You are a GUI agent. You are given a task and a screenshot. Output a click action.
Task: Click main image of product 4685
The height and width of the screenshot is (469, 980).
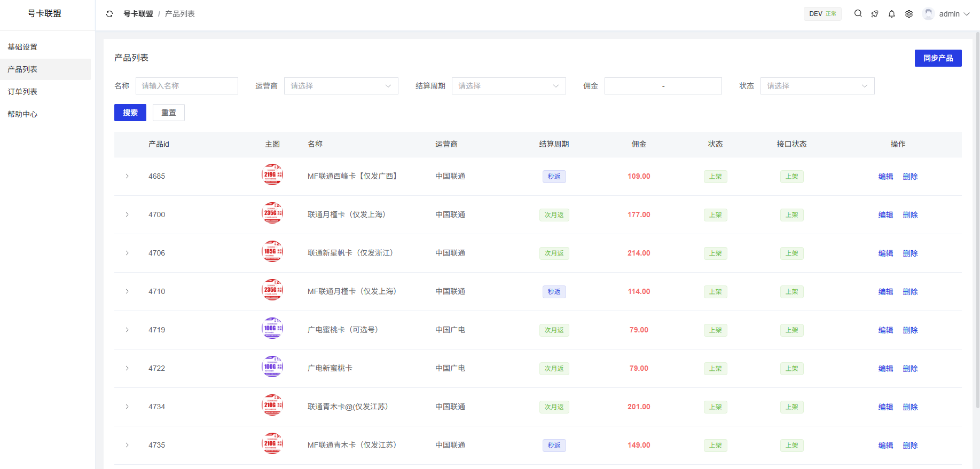click(x=272, y=175)
